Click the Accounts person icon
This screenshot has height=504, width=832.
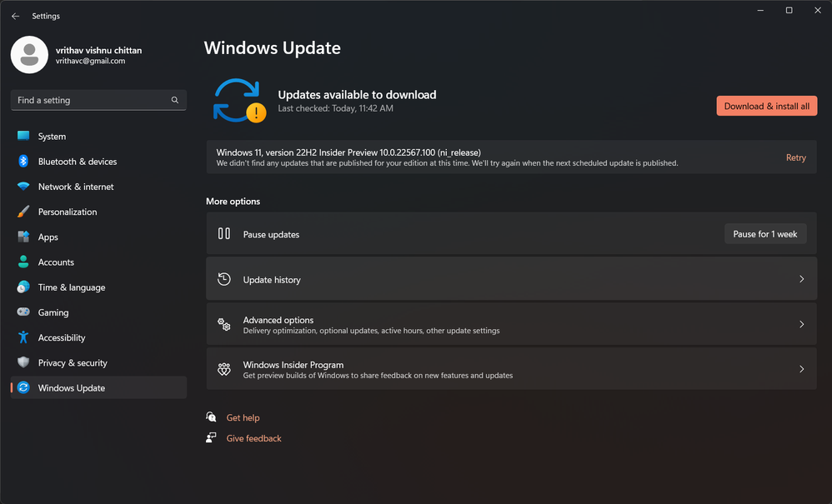[23, 262]
